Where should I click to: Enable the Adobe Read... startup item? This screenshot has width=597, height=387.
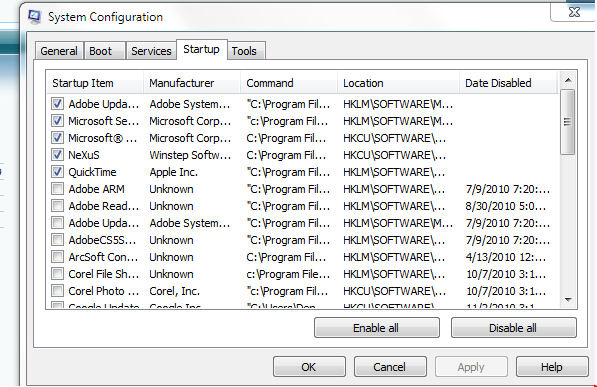[x=57, y=206]
